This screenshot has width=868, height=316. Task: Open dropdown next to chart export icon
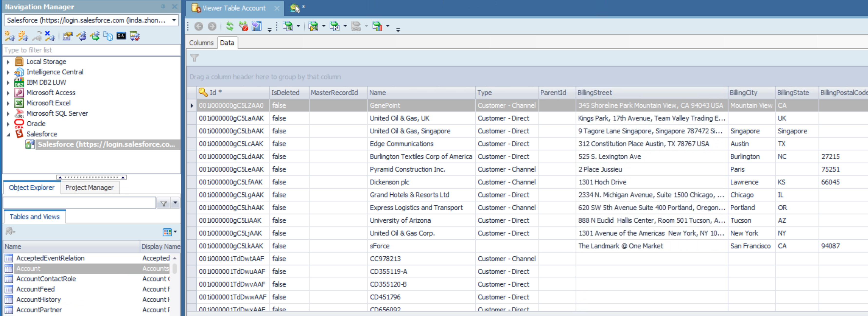point(388,26)
